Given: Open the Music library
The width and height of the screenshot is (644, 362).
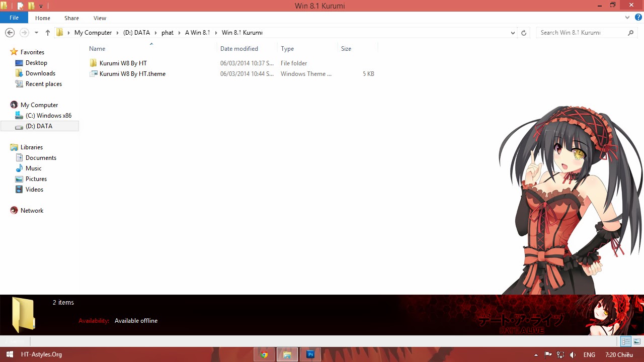Looking at the screenshot, I should pos(34,168).
